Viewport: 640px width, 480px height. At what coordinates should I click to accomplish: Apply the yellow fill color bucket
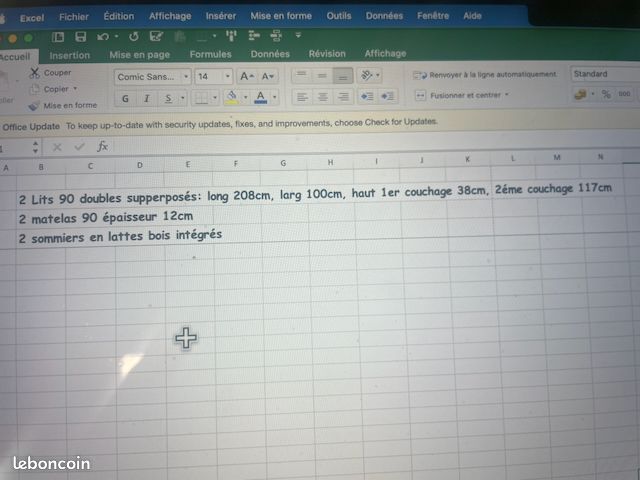[232, 98]
